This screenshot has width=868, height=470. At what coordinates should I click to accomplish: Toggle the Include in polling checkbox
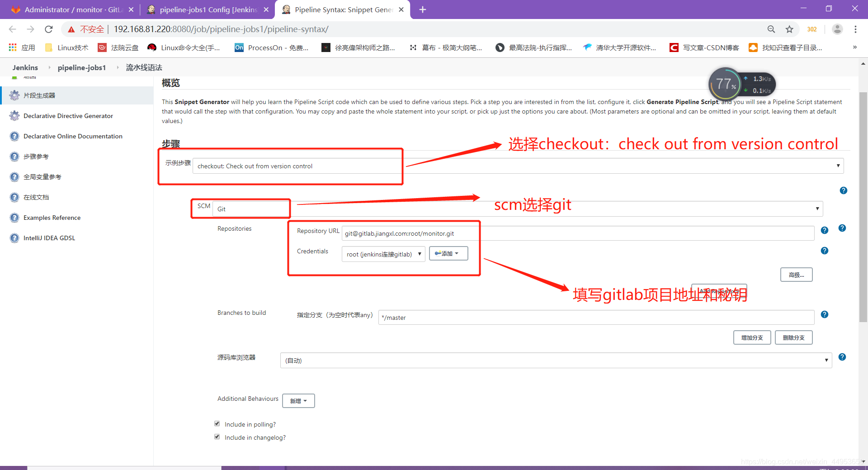217,424
